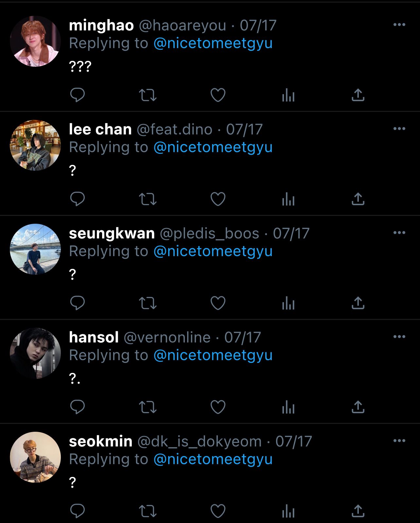Reply to hansol's tweet
The image size is (420, 523).
coord(78,407)
